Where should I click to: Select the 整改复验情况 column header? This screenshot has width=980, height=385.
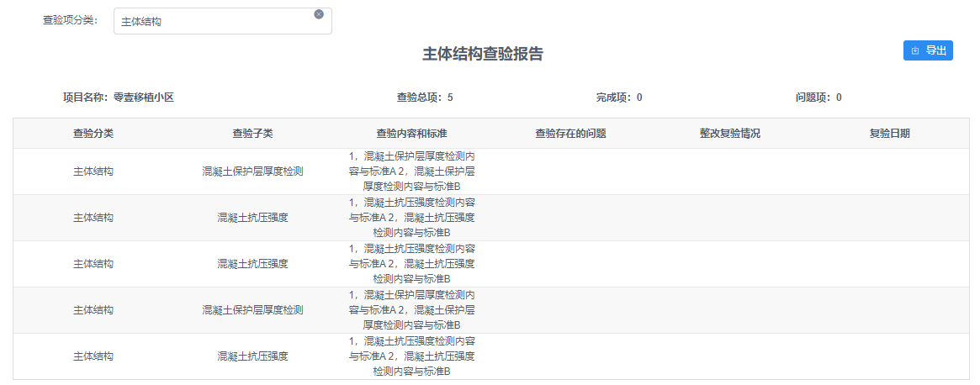[x=729, y=134]
